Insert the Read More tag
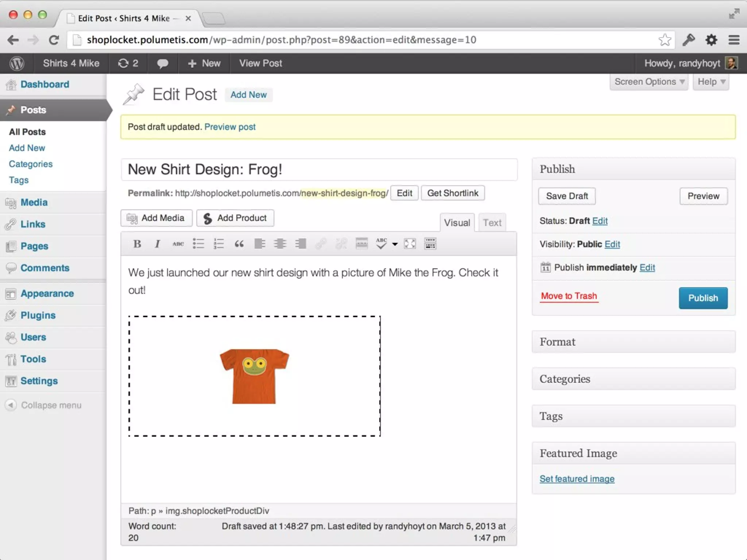The image size is (747, 560). tap(361, 244)
